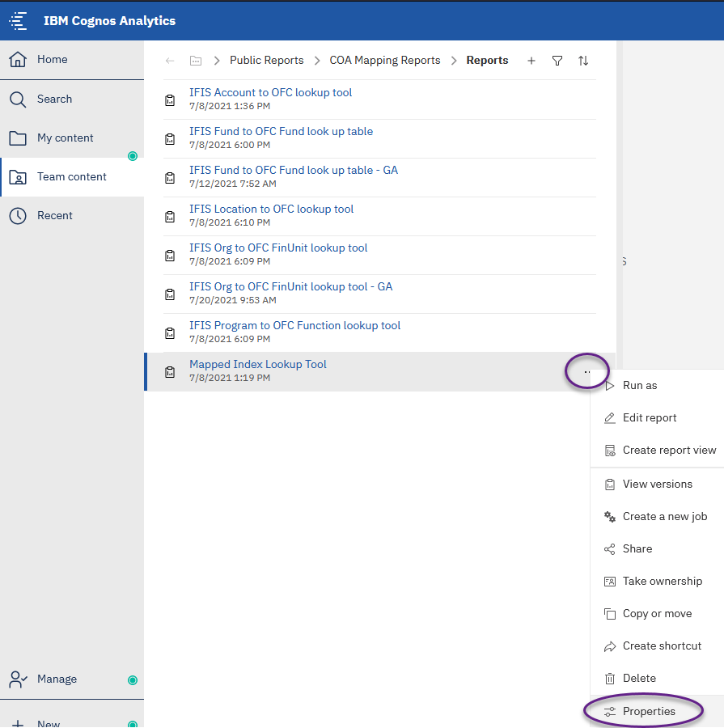This screenshot has height=728, width=724.
Task: Click the New plus icon in sidebar
Action: [x=18, y=724]
